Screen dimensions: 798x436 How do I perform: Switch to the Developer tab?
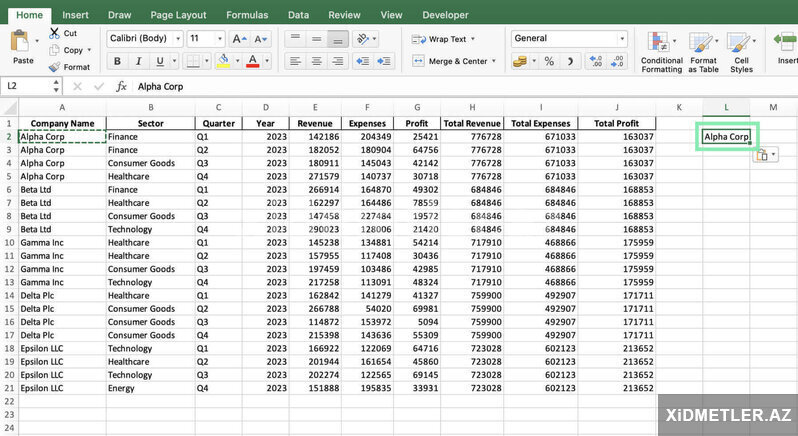click(445, 15)
